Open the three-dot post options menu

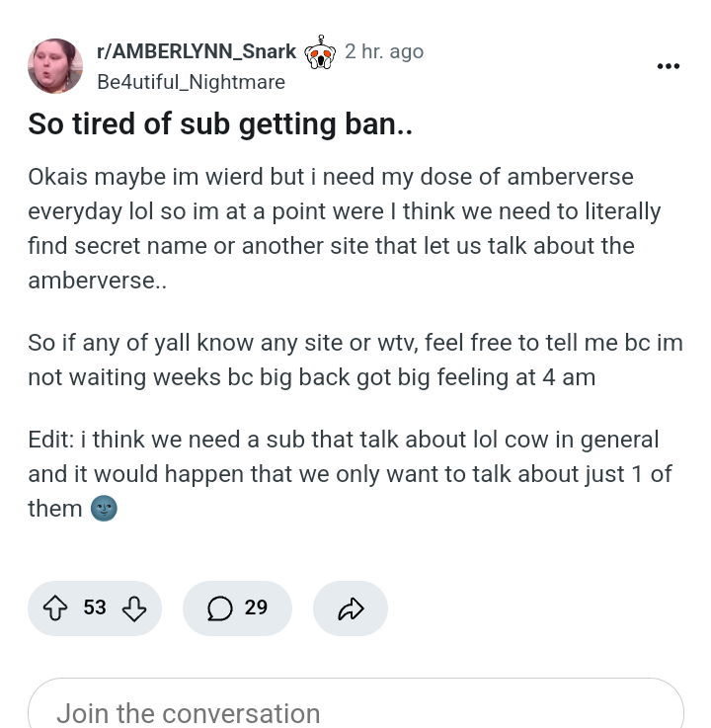(669, 66)
